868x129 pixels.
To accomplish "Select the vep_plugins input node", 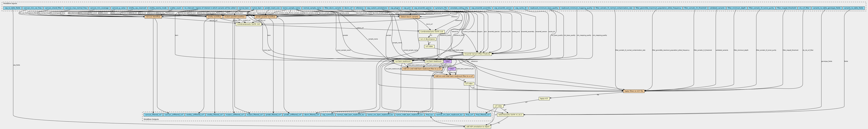I will (x=395, y=8).
